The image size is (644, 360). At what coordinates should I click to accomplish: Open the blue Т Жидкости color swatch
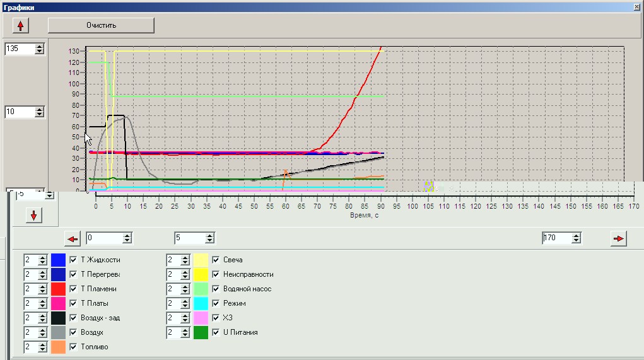(58, 260)
